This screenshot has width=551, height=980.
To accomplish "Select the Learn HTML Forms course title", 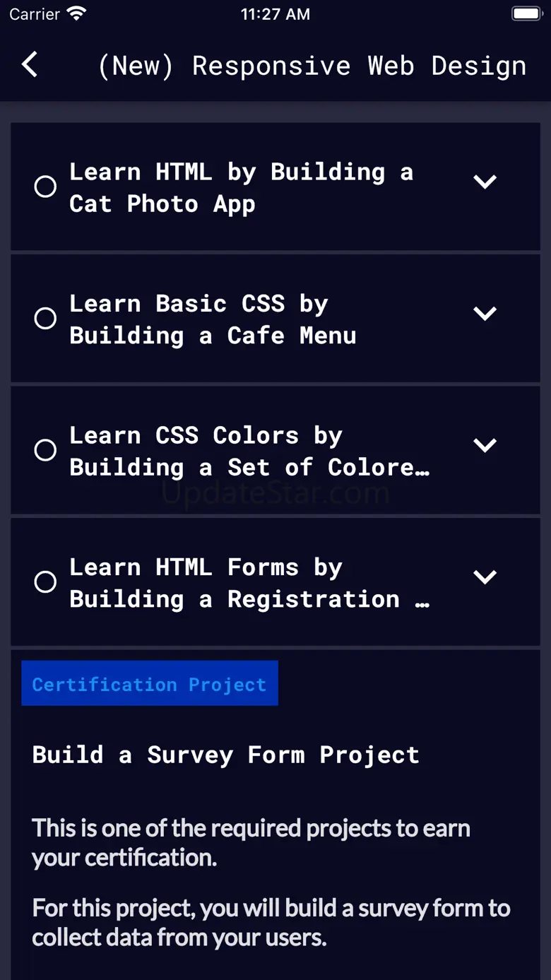I will tap(249, 583).
